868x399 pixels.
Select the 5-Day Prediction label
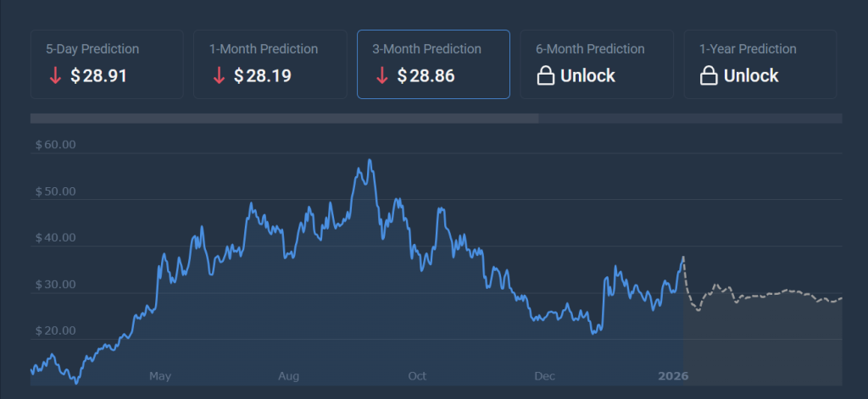tap(92, 49)
